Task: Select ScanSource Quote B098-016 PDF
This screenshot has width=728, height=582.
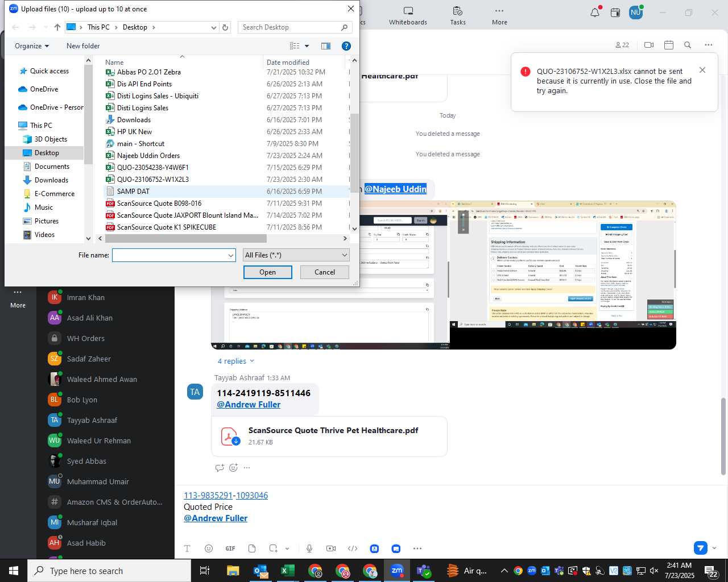Action: [x=159, y=203]
